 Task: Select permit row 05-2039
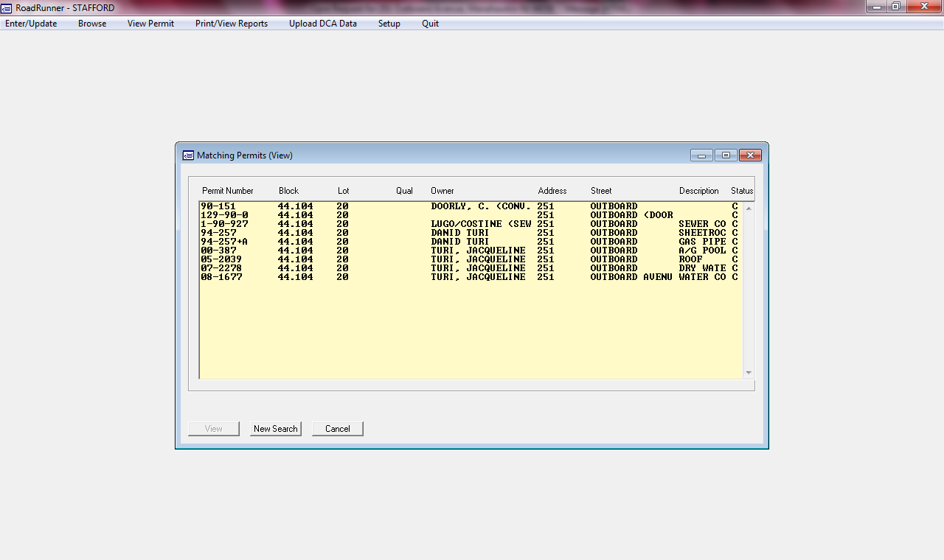pos(470,259)
